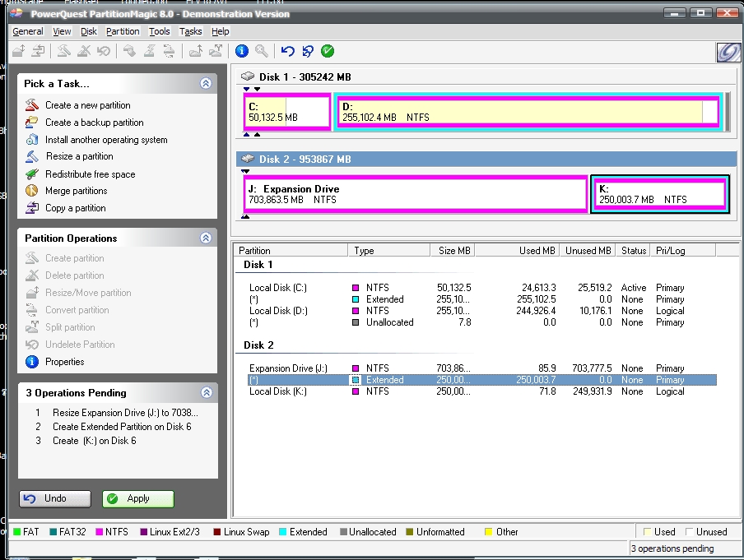Click the Undo last change toolbar icon
Image resolution: width=744 pixels, height=560 pixels.
[x=287, y=51]
